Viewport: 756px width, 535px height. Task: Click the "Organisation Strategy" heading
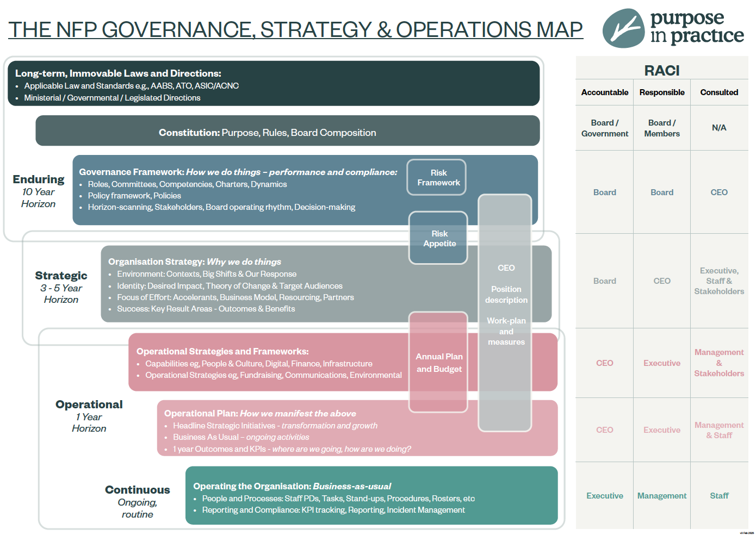click(x=195, y=262)
